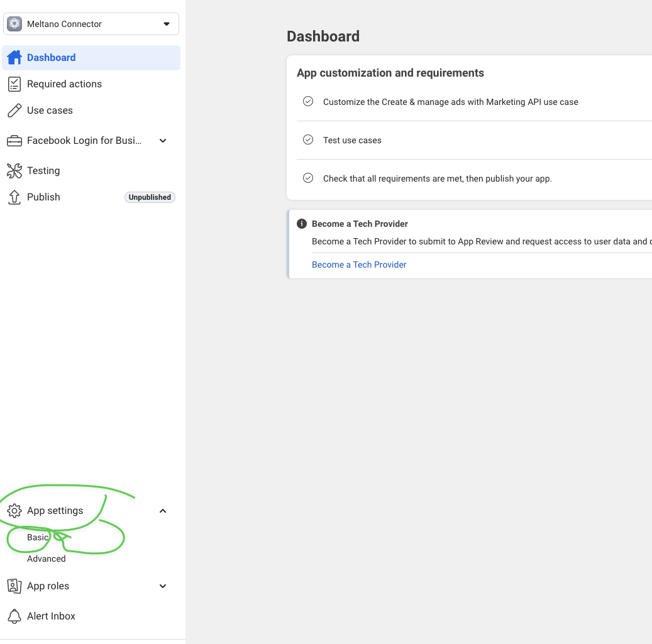Click the Required actions checklist icon
Viewport: 652px width, 644px height.
14,84
